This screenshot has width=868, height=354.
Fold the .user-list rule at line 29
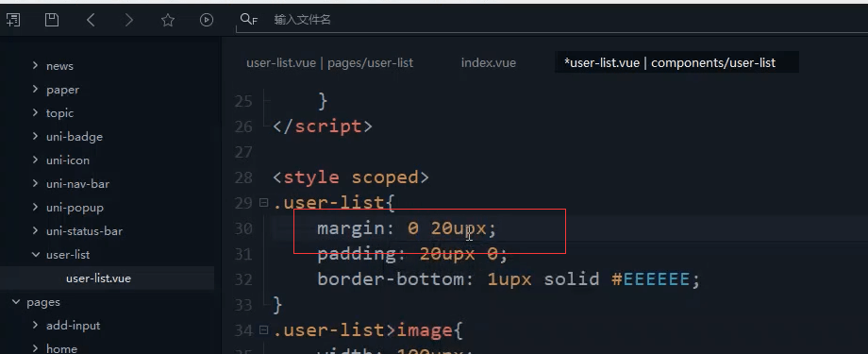[263, 203]
